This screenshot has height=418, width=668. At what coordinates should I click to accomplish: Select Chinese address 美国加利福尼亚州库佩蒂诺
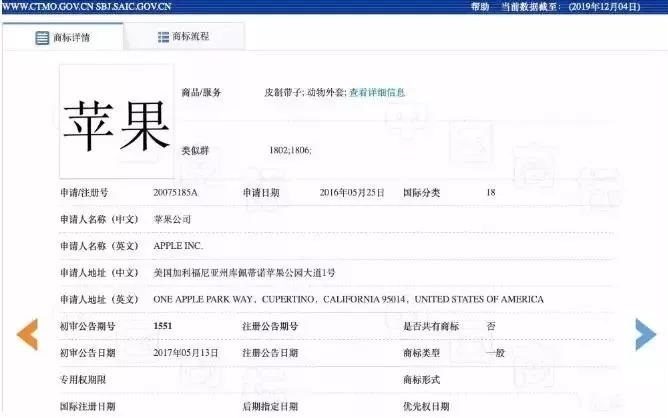[209, 273]
